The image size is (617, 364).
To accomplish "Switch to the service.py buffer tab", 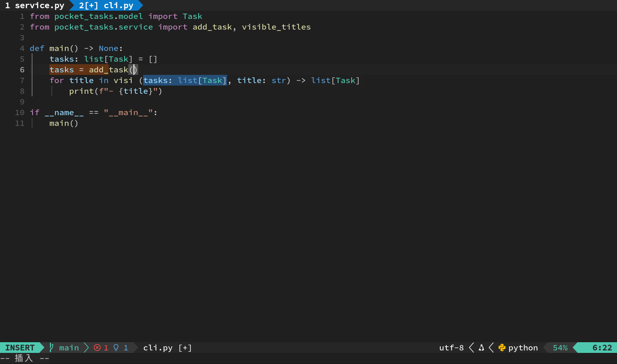I will pyautogui.click(x=35, y=5).
